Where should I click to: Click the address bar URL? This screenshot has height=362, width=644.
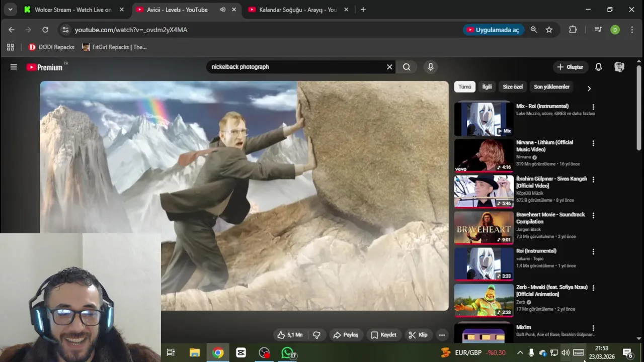click(131, 30)
